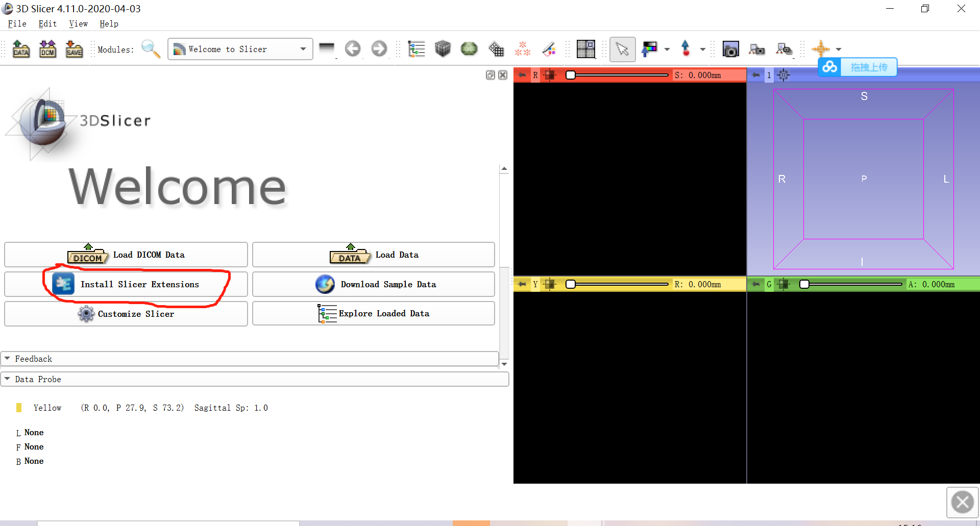Click the red slice S: 0.000mm offset field
Screen dimensions: 980x526
tap(708, 75)
